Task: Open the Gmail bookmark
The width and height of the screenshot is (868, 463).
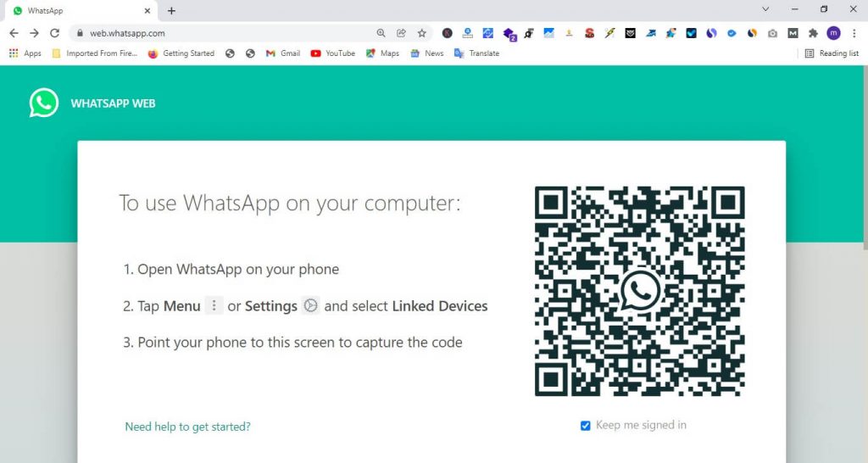Action: coord(283,53)
